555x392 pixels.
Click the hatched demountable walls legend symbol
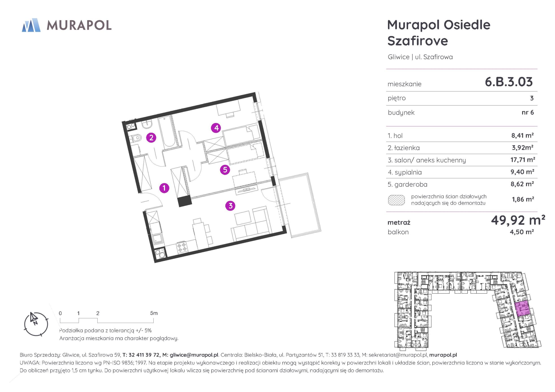396,200
